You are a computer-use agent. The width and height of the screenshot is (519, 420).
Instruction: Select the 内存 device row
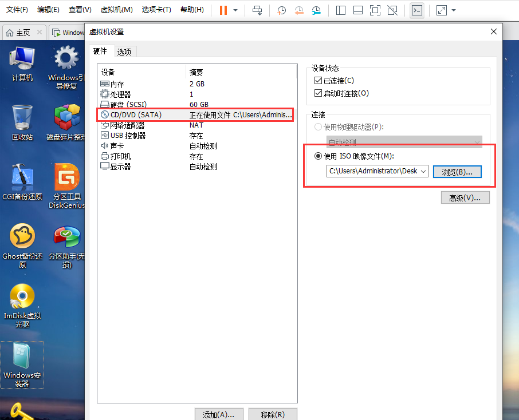click(x=196, y=84)
